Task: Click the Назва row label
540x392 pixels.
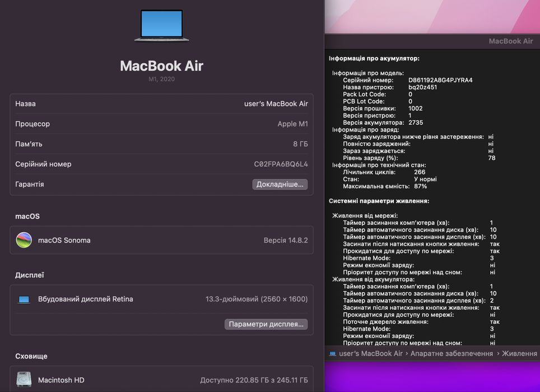Action: [25, 104]
